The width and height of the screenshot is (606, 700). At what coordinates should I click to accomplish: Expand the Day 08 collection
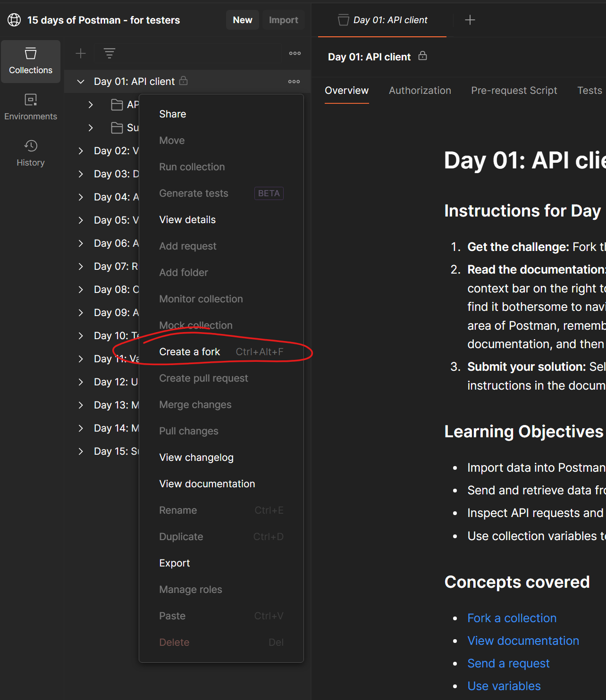(81, 290)
